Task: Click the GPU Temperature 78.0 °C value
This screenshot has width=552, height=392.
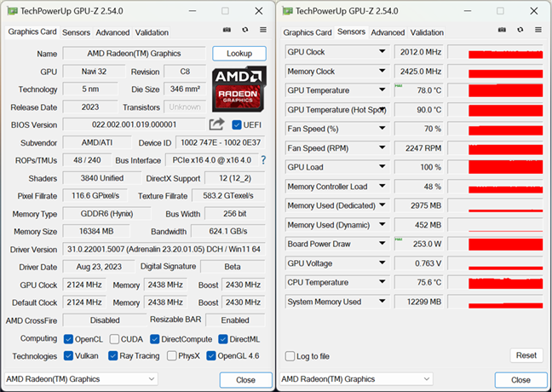Action: [x=419, y=90]
